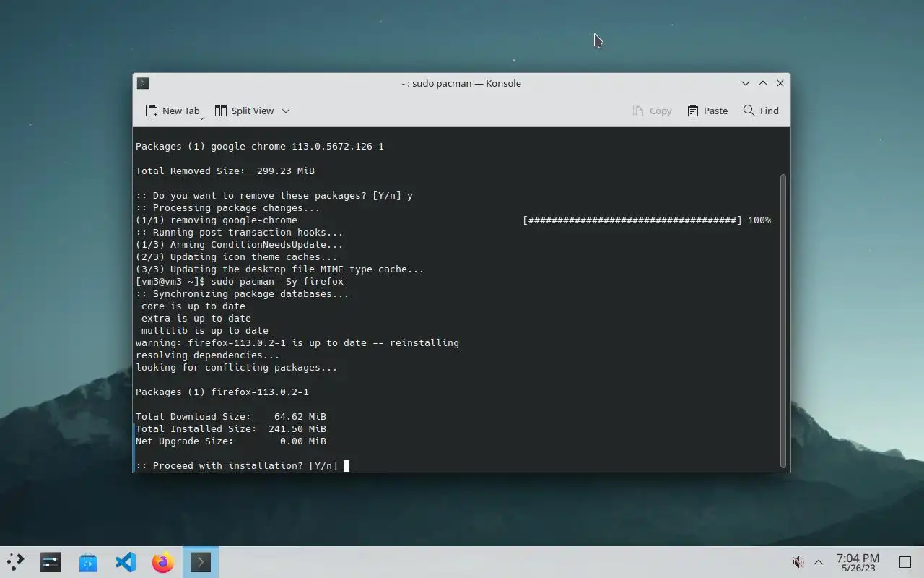Click the New Tab button
Viewport: 924px width, 578px height.
(173, 111)
